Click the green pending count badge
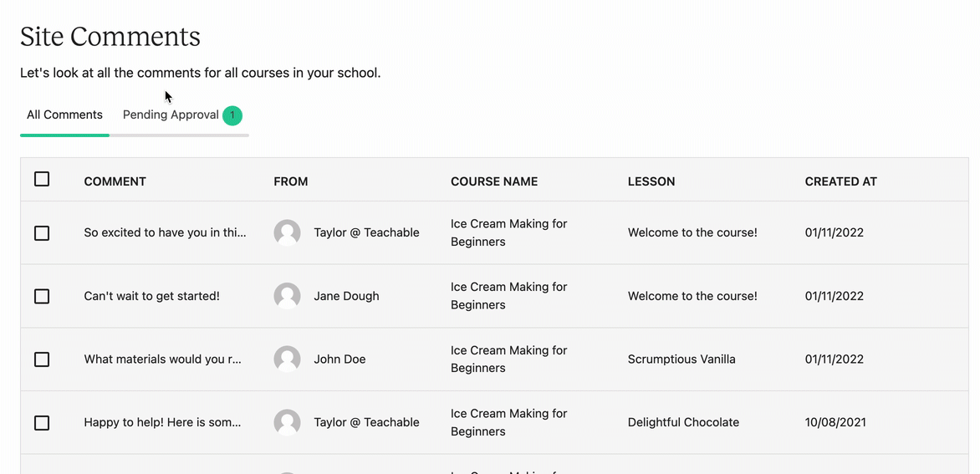 (232, 115)
